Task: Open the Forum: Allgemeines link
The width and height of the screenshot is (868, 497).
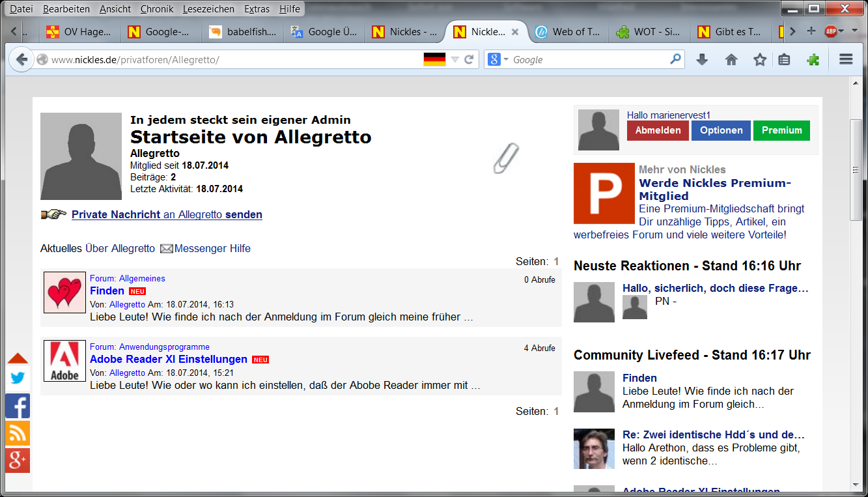Action: 128,279
